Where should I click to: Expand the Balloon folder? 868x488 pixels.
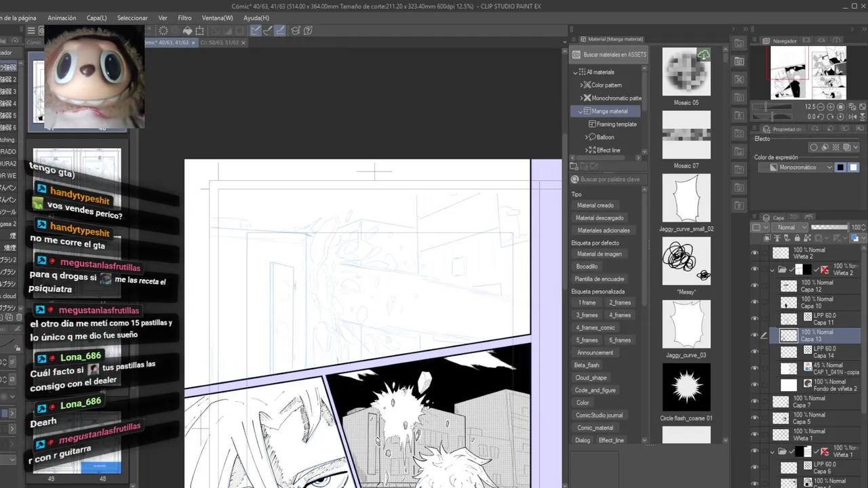pos(587,137)
